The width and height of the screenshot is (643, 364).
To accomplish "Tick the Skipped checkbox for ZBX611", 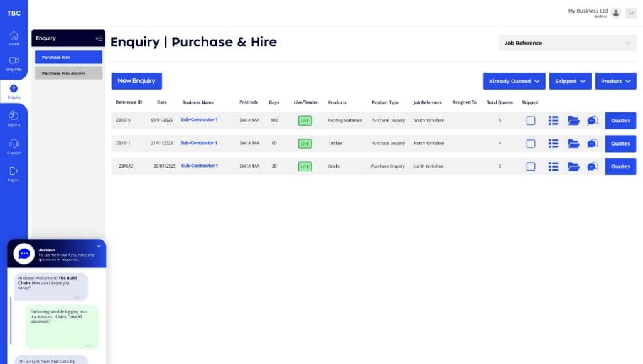I will tap(531, 144).
